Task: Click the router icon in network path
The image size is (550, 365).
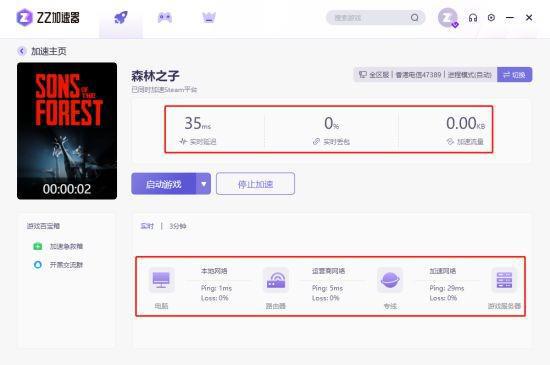Action: [276, 280]
